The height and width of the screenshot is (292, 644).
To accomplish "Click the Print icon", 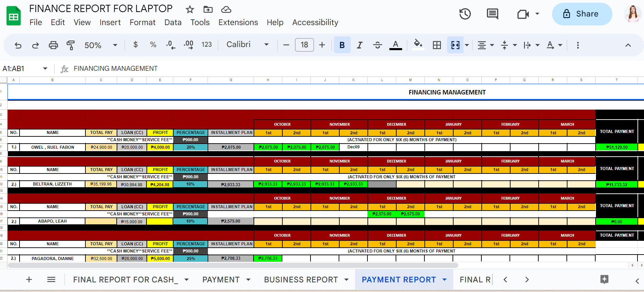I will click(x=53, y=45).
